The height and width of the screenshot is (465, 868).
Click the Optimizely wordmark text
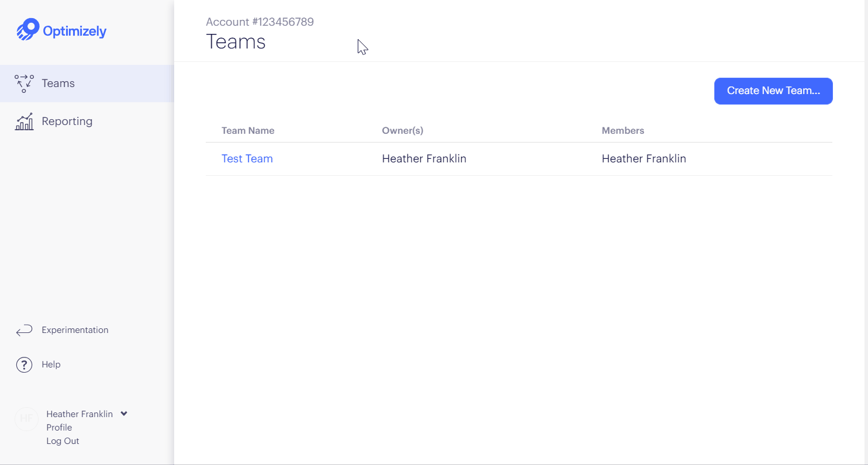click(75, 32)
